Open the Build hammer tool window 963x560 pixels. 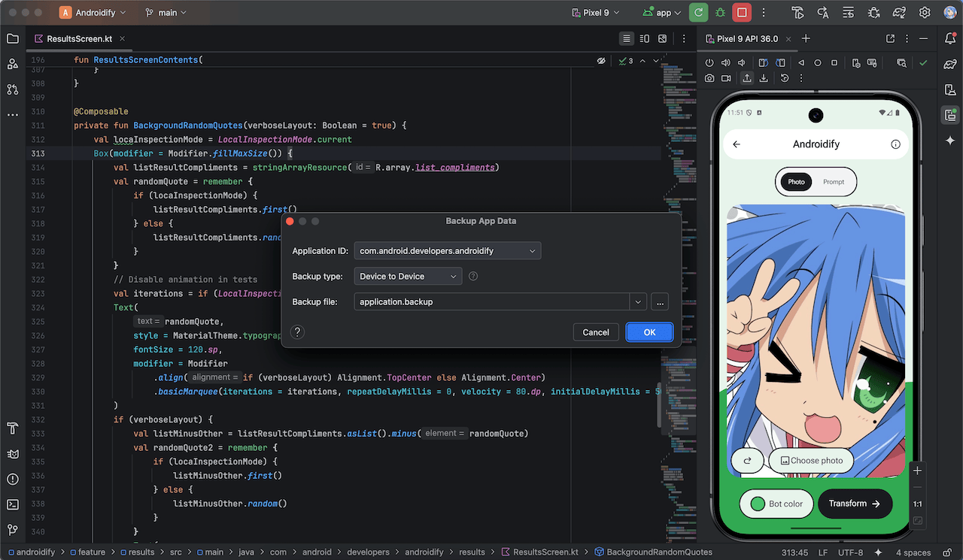[13, 428]
